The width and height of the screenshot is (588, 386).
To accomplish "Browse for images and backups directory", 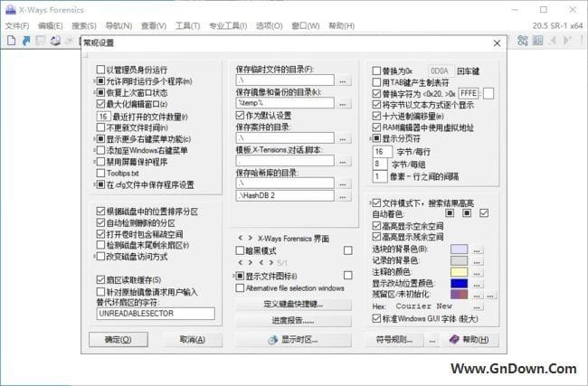I will pyautogui.click(x=343, y=103).
